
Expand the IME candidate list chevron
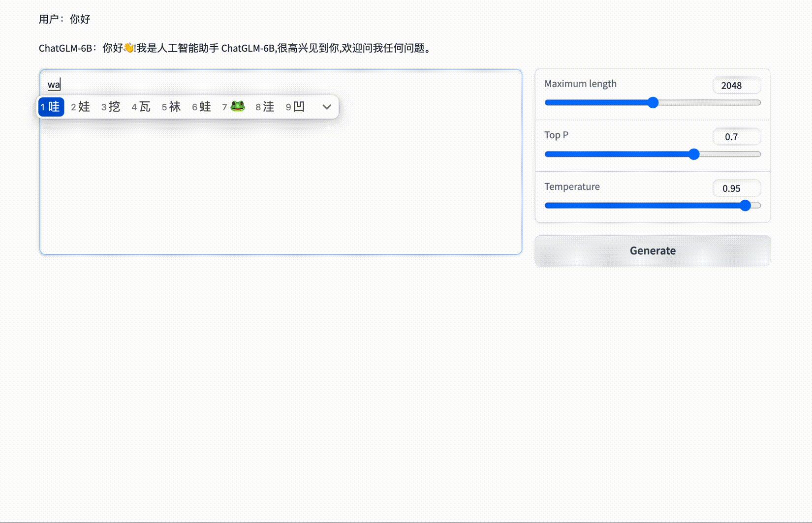326,106
